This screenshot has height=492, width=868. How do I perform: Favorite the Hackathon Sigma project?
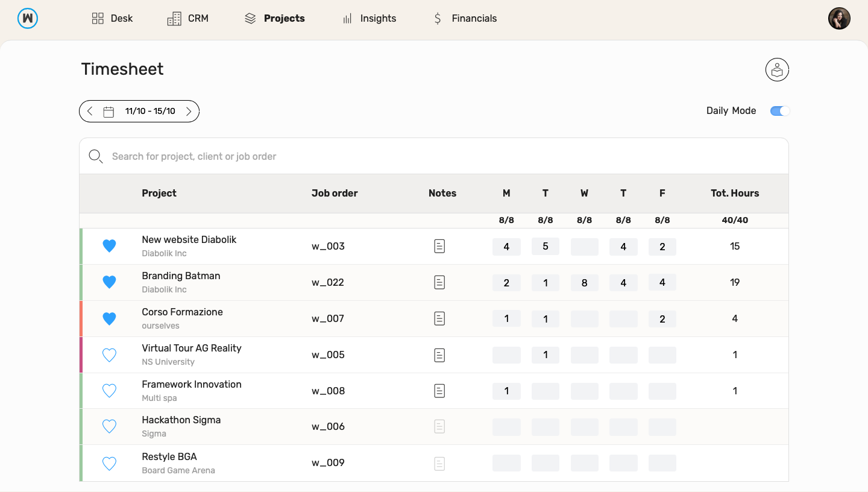(109, 427)
